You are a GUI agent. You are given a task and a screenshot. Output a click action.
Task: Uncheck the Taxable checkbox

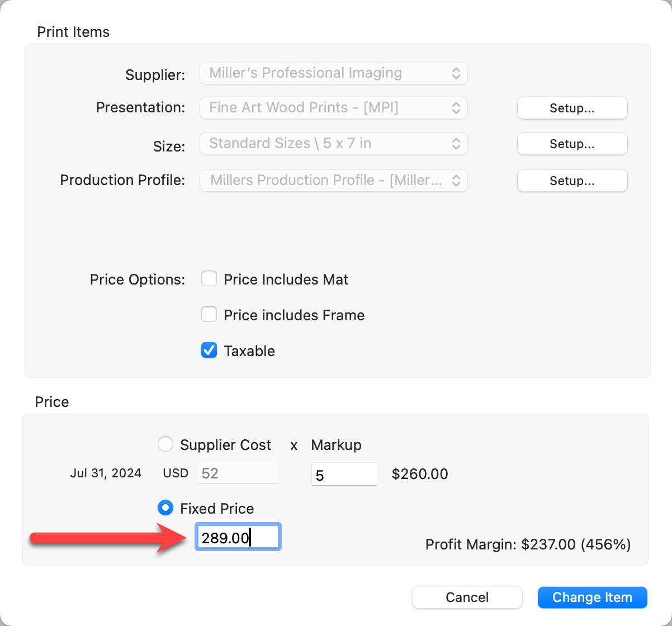(x=209, y=350)
